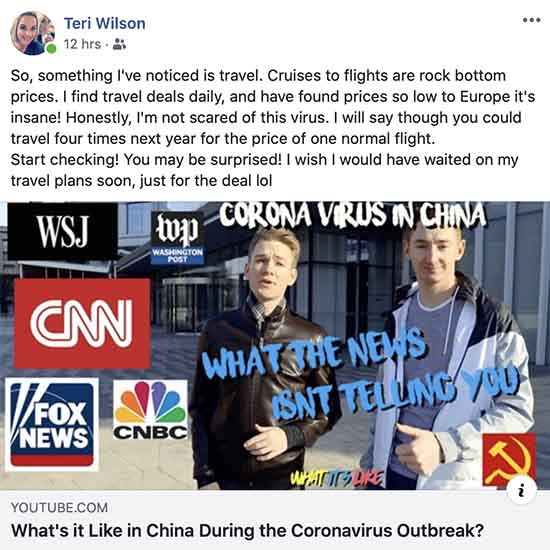Click the '12 hrs' post timestamp
Screen dimensions: 550x550
[82, 44]
